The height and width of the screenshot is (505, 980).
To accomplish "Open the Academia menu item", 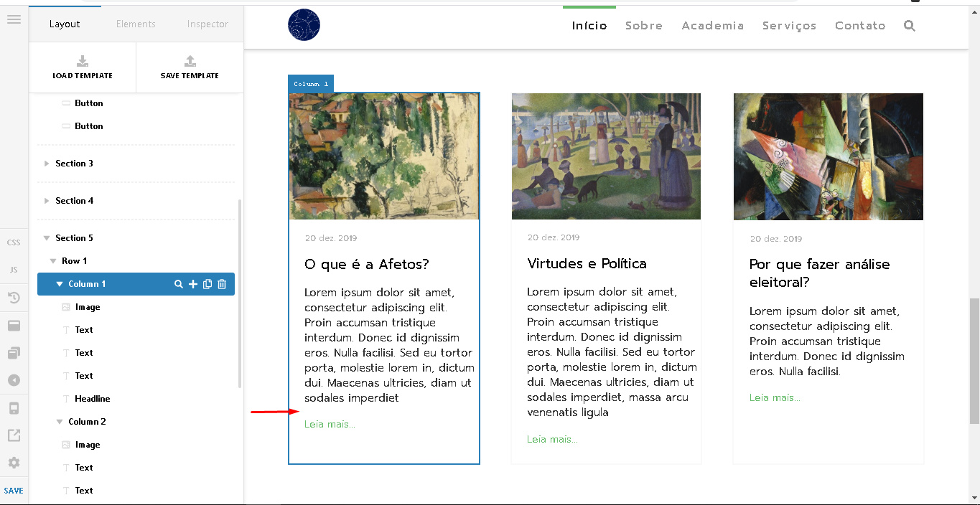I will tap(713, 26).
